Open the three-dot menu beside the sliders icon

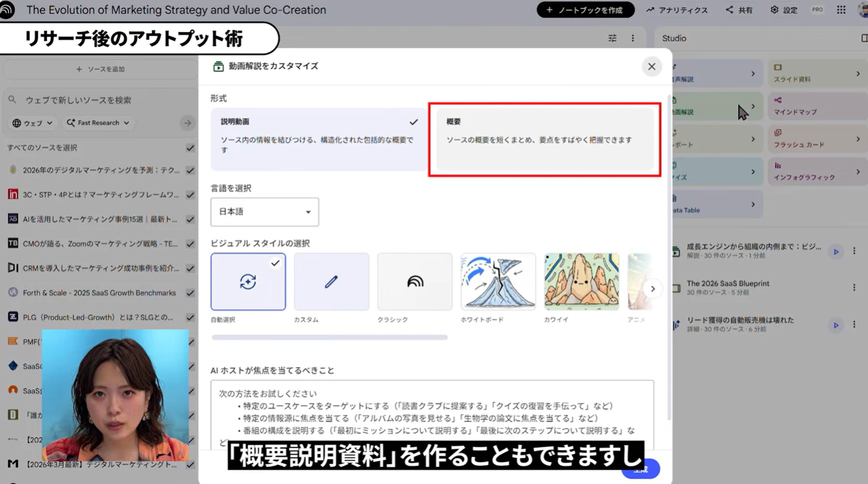pyautogui.click(x=633, y=39)
